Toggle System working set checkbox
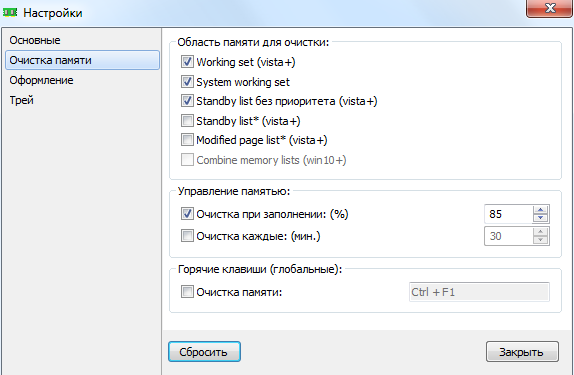Viewport: 574px width, 375px height. click(187, 81)
